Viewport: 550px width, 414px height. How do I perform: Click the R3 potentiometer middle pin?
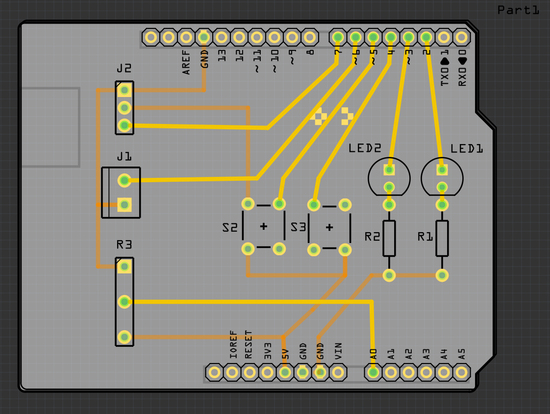(124, 302)
